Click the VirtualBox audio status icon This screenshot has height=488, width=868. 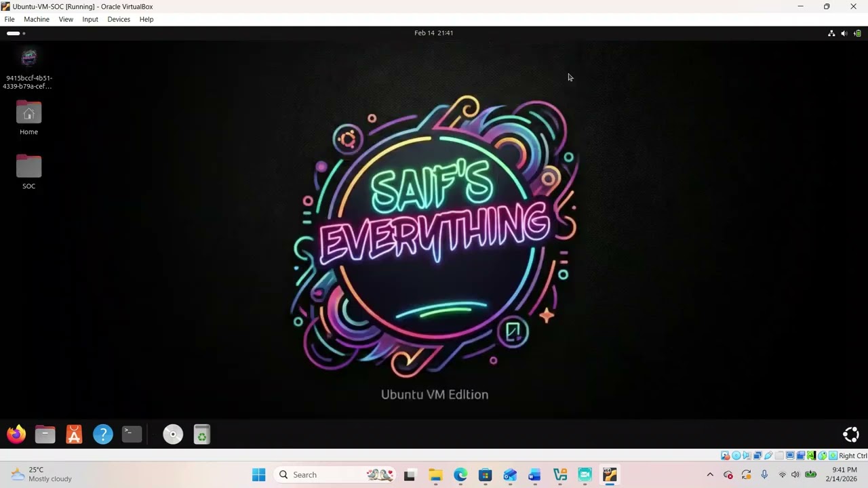pos(747,455)
